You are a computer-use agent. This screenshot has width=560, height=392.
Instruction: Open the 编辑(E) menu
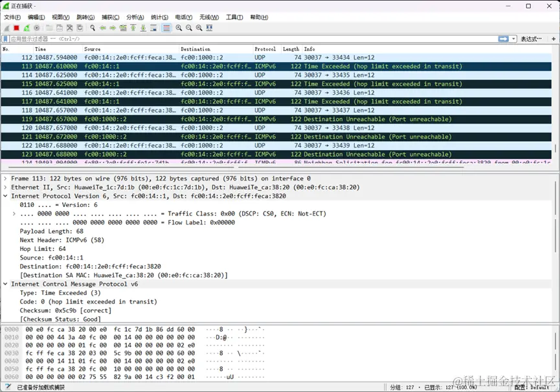(x=36, y=17)
